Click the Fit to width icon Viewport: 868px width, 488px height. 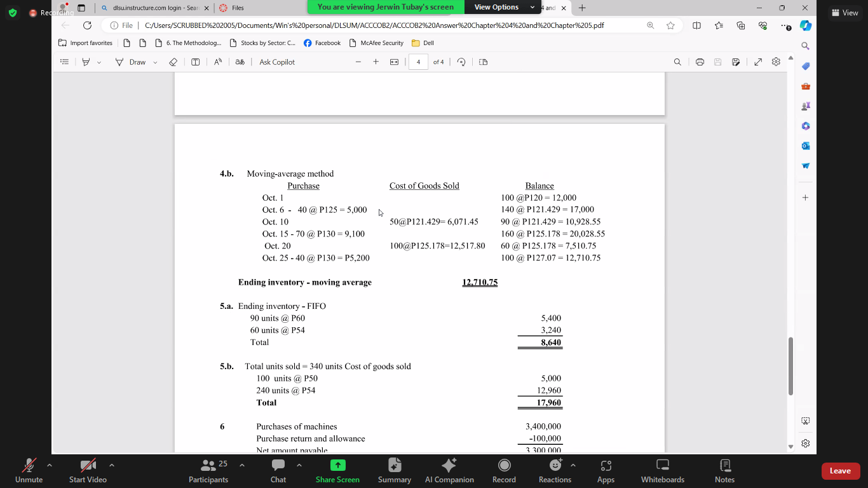394,62
